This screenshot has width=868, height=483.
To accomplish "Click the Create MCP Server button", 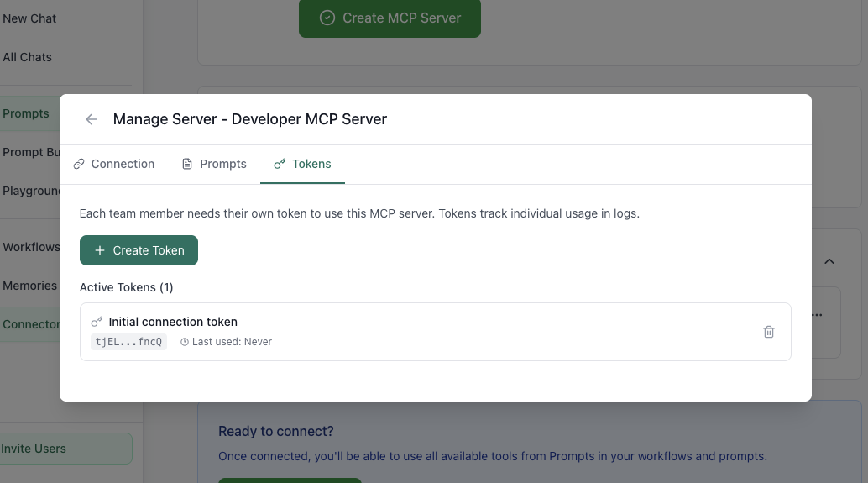I will (x=390, y=18).
